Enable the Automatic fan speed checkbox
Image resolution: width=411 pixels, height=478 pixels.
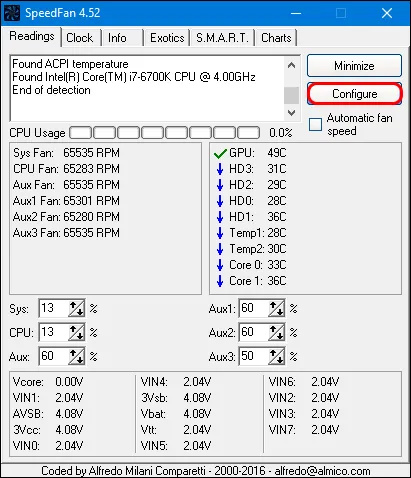(315, 124)
